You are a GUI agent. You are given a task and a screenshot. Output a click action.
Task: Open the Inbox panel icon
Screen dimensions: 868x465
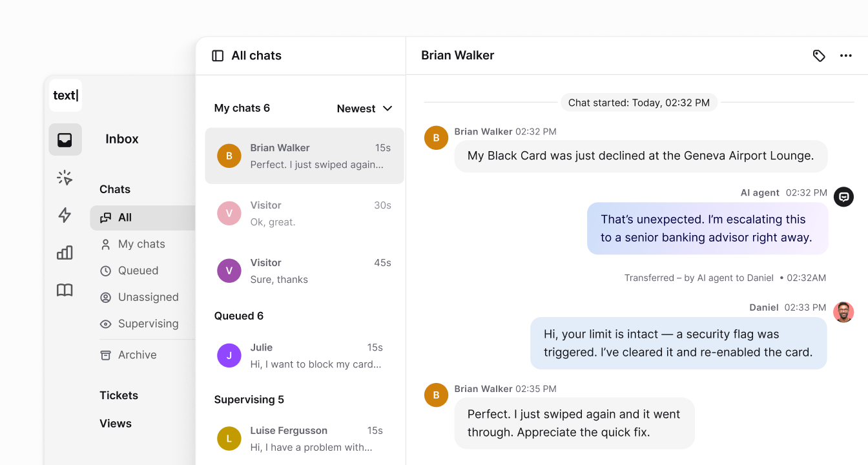pos(65,139)
